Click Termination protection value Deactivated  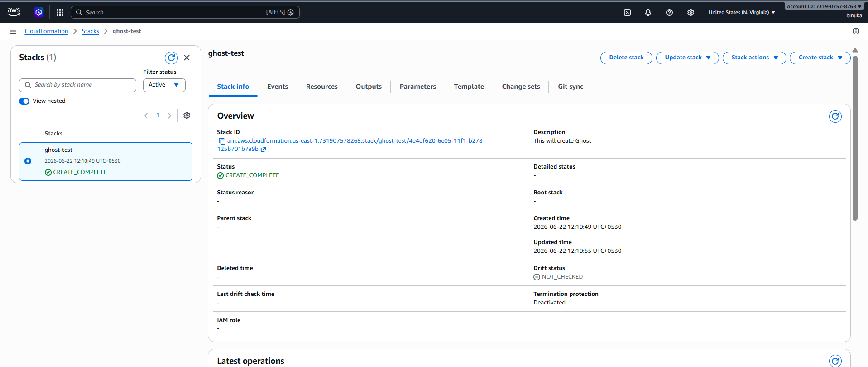(549, 303)
